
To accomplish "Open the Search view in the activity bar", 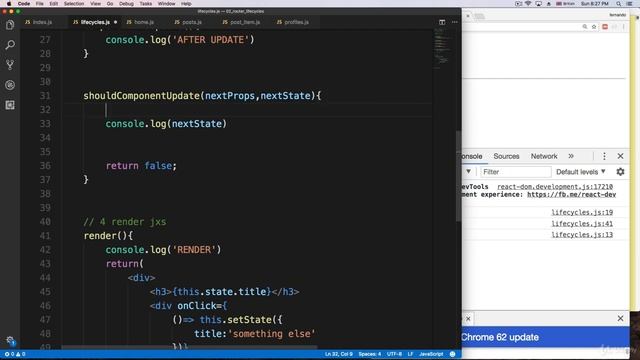I will (x=10, y=45).
